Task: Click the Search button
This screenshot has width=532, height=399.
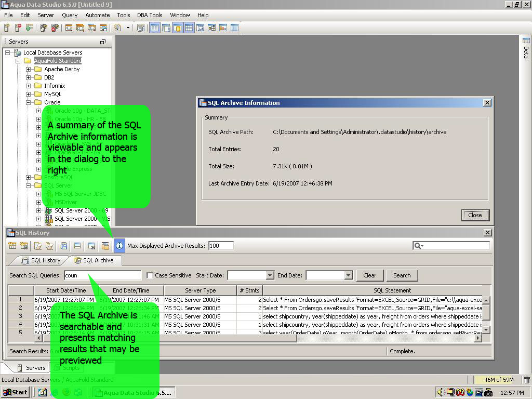Action: click(x=402, y=275)
